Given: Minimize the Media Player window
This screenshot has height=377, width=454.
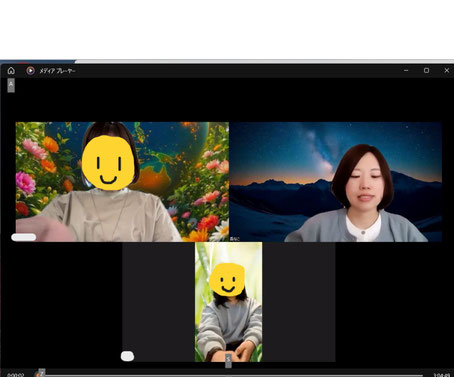Looking at the screenshot, I should click(x=406, y=71).
